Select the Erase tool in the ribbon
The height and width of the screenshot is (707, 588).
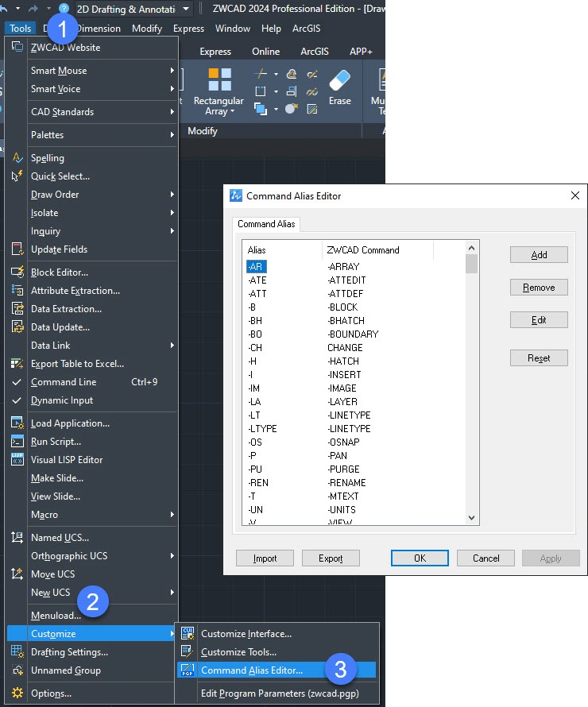[x=339, y=88]
